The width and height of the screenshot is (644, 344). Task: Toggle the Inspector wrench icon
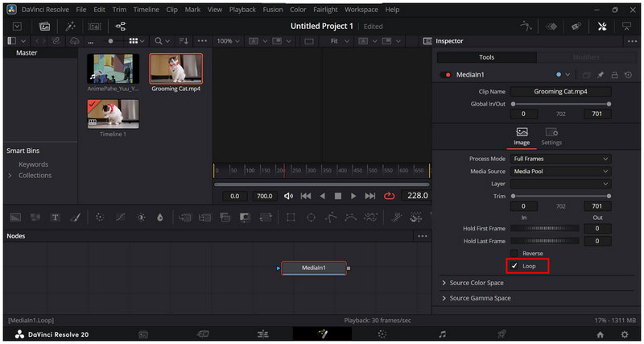pyautogui.click(x=601, y=27)
